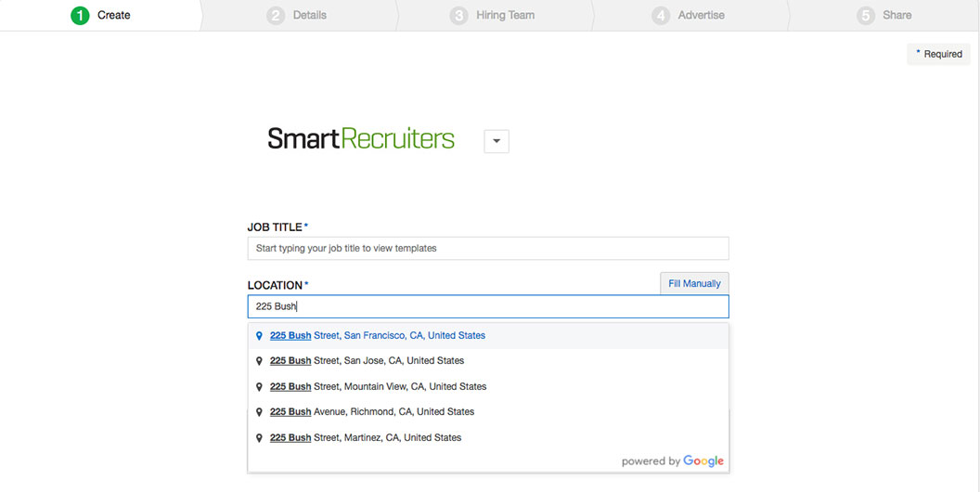Image resolution: width=980 pixels, height=492 pixels.
Task: Click the SmartRecruiters logo
Action: [x=361, y=139]
